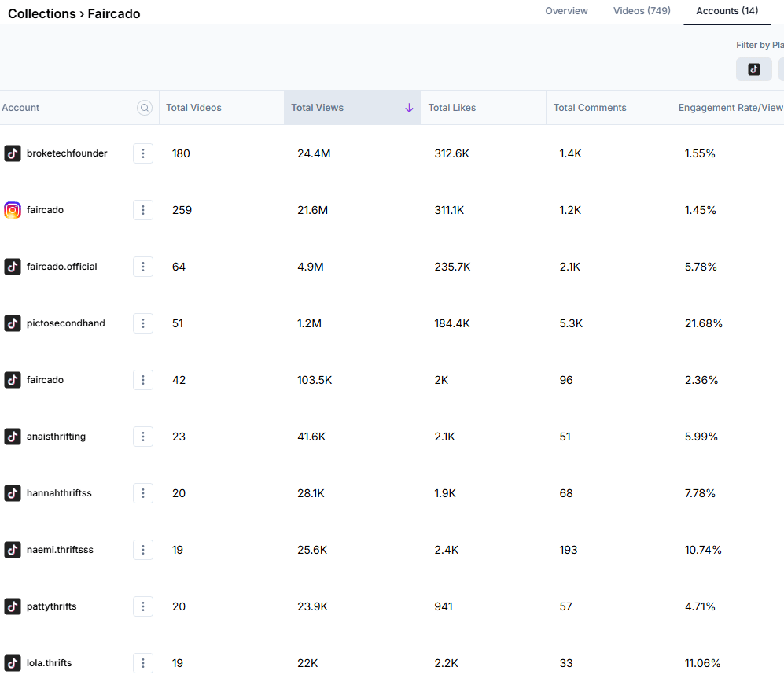Click the Total Videos column header
784x693 pixels.
click(x=193, y=108)
